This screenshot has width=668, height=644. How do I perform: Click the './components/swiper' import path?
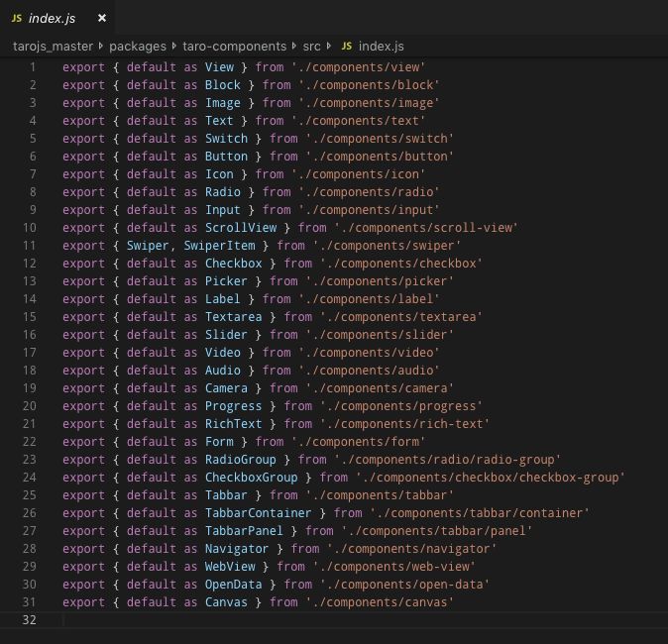tap(385, 246)
